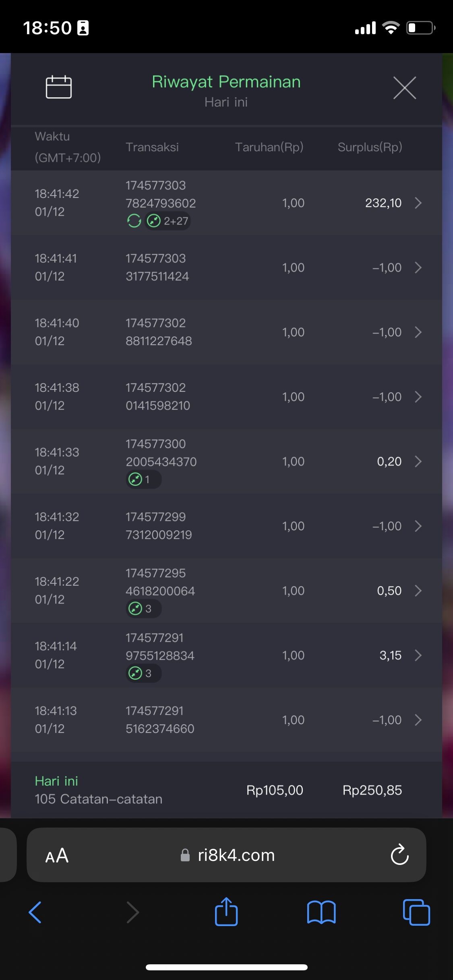Tap the 2+27 free spin badge
Screen dimensions: 453x980
(x=168, y=221)
